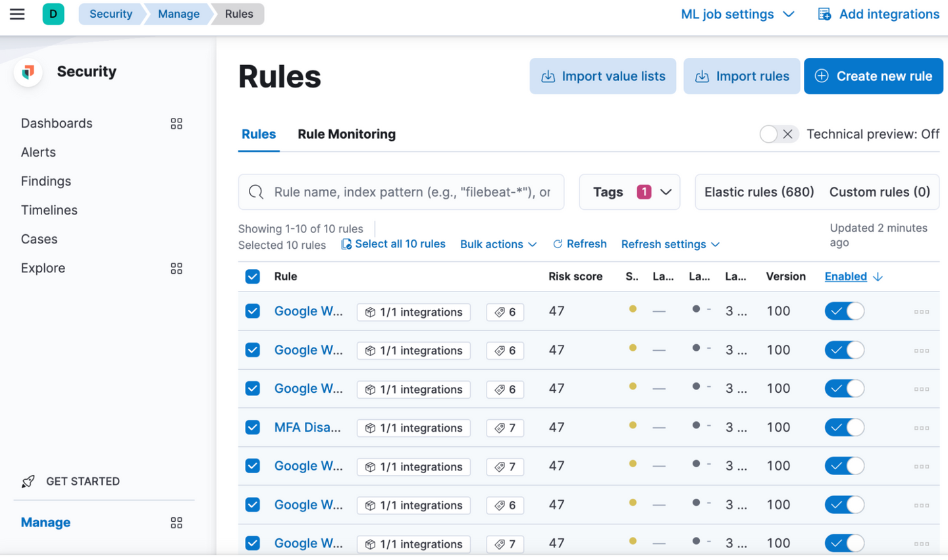Click the tag count badge on MFA rule
The width and height of the screenshot is (948, 560).
coord(505,428)
